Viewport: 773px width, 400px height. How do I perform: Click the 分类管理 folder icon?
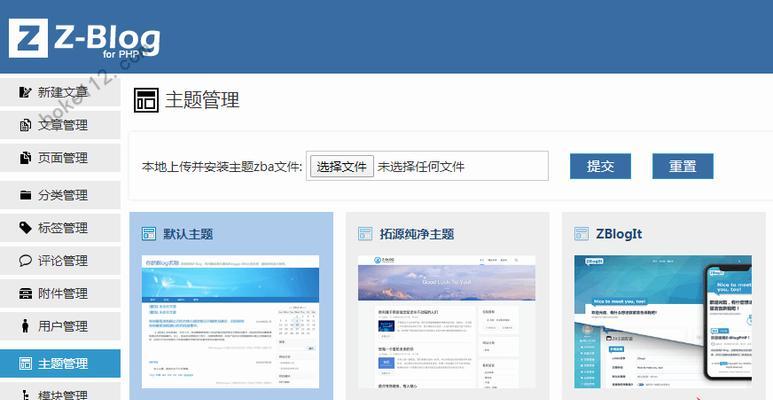25,195
